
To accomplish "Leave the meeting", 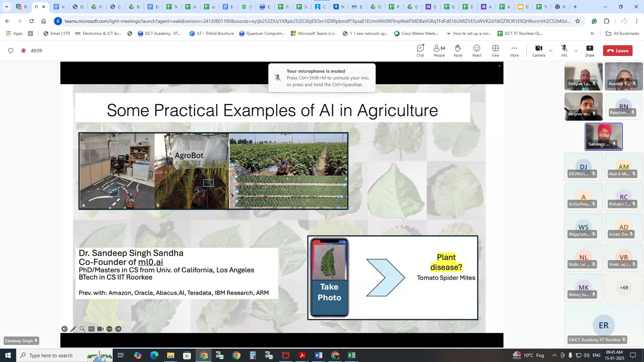I will point(618,51).
